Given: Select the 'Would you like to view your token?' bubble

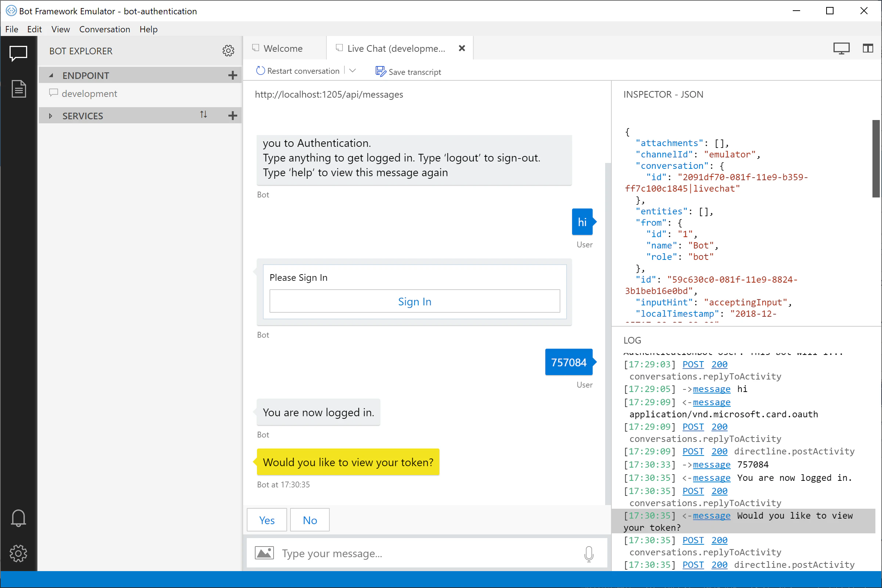Looking at the screenshot, I should (x=348, y=462).
